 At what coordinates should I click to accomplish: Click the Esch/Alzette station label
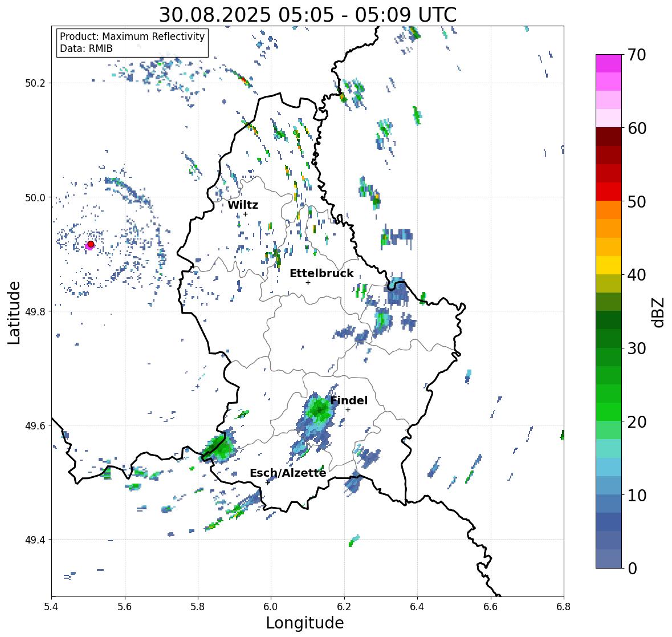click(288, 473)
